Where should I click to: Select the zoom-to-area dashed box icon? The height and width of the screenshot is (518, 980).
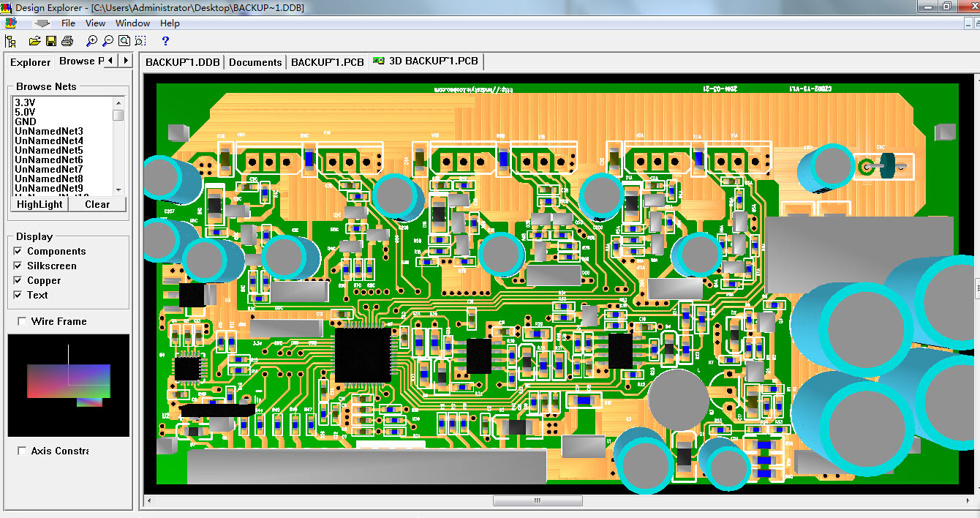tap(140, 41)
